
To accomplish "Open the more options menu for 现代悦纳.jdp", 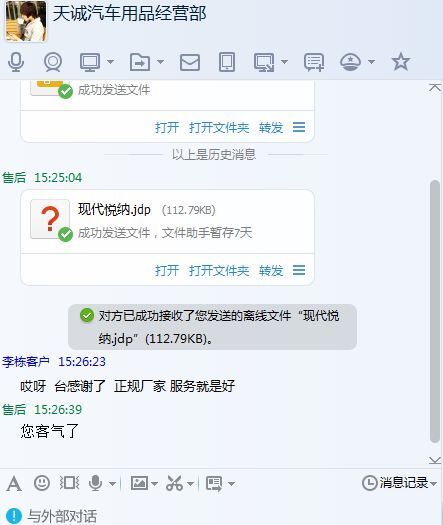I will pyautogui.click(x=299, y=270).
